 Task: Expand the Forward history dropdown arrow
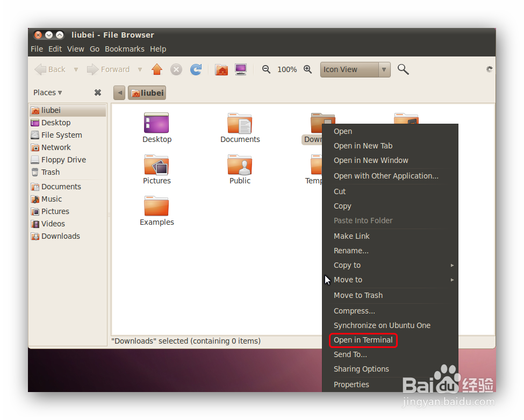[140, 69]
